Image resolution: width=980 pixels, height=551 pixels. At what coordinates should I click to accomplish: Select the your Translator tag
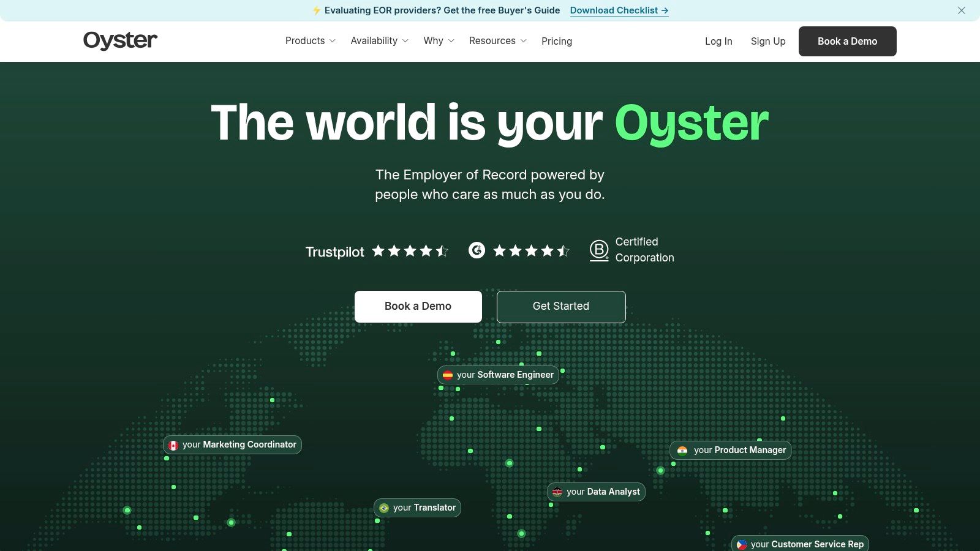(417, 508)
